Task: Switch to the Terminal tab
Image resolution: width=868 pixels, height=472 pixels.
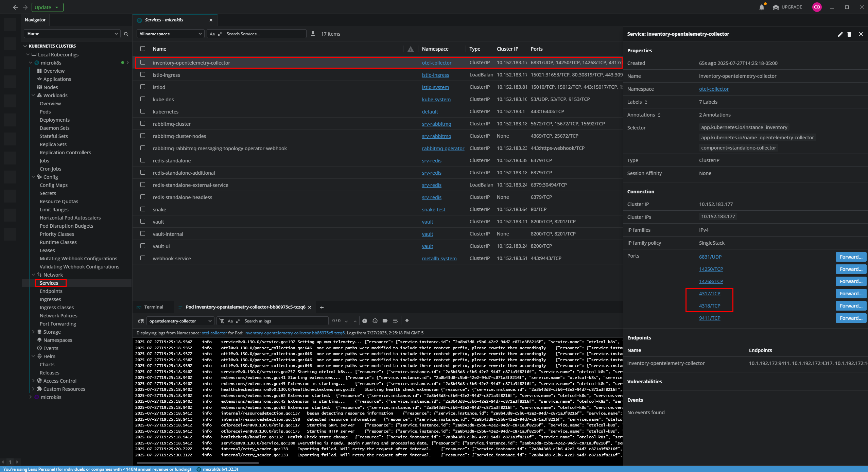Action: tap(153, 307)
